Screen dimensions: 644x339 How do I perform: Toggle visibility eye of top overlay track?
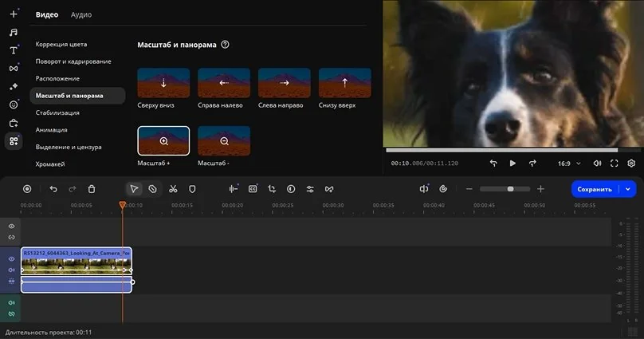pyautogui.click(x=11, y=227)
